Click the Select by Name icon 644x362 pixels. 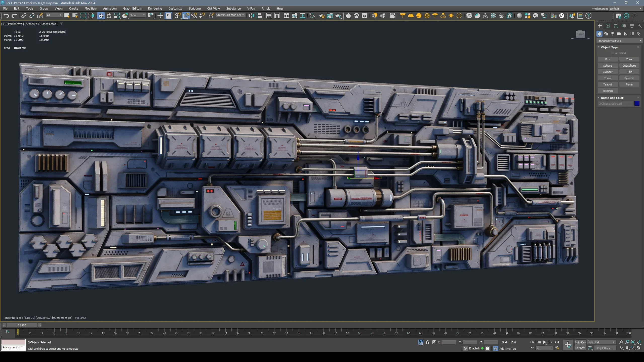coord(75,16)
